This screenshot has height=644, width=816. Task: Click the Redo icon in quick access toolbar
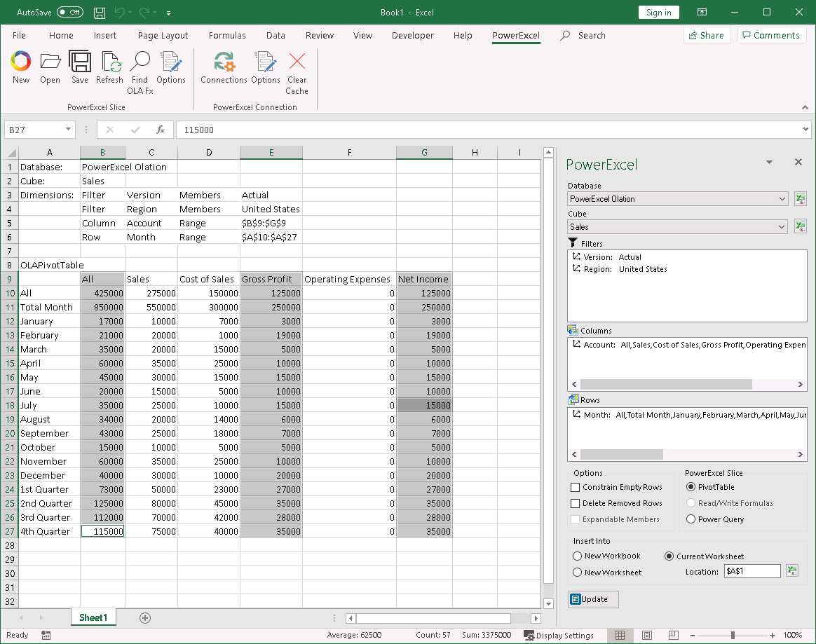pos(144,13)
